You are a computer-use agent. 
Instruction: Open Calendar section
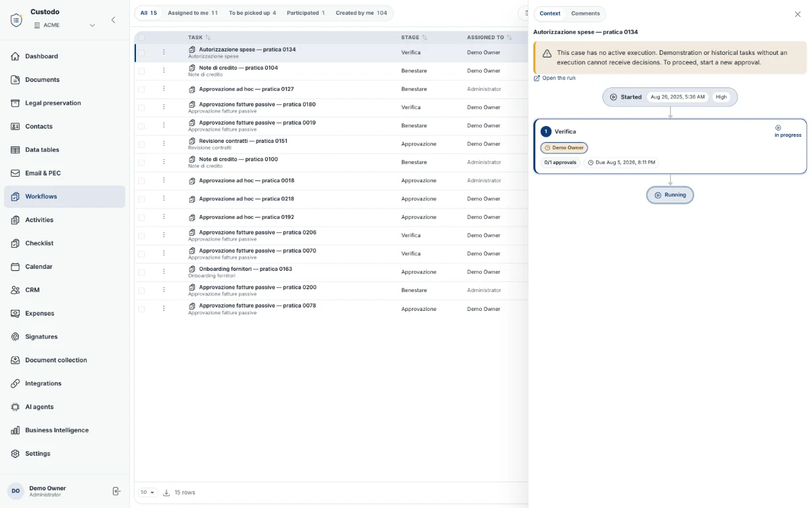[64, 267]
